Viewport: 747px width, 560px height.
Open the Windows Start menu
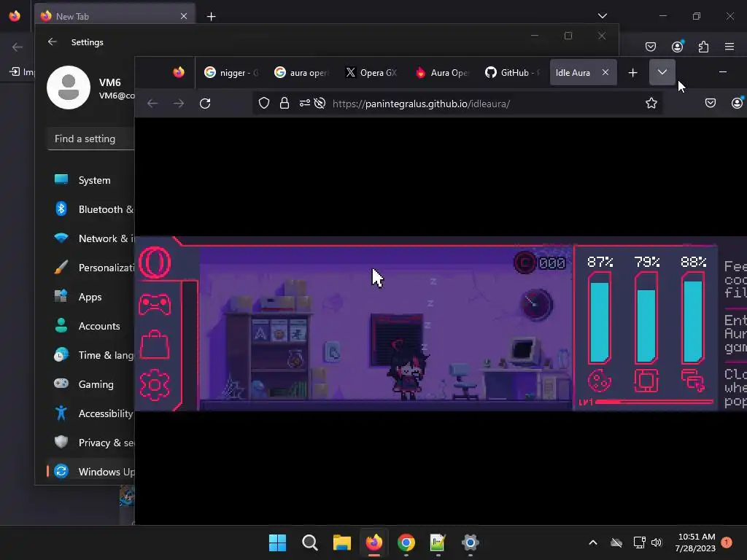tap(278, 542)
